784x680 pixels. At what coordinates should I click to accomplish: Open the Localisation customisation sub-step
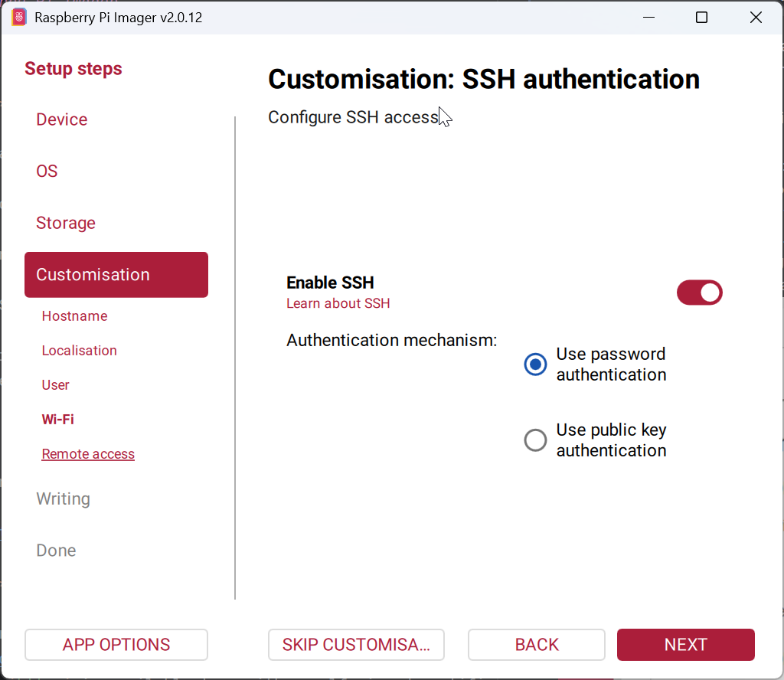pos(79,351)
